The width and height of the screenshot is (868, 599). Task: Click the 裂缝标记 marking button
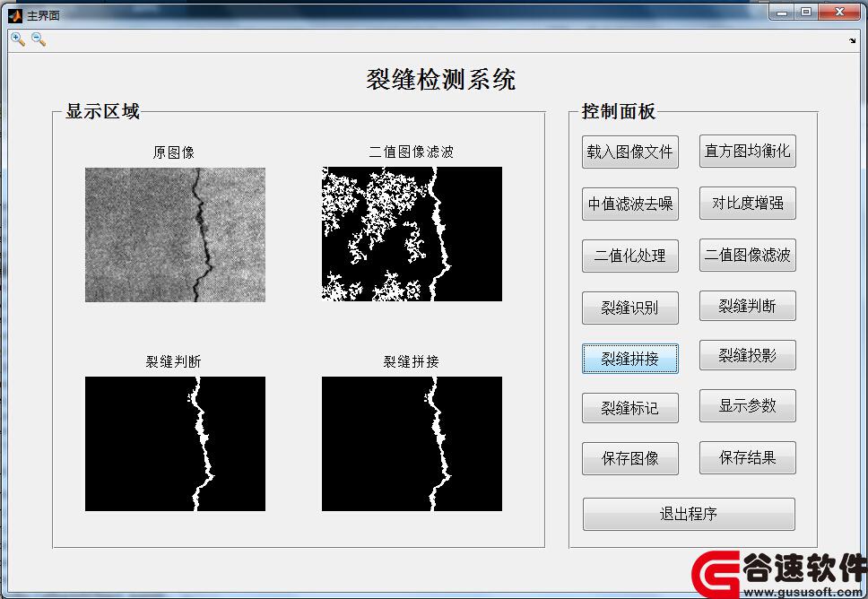630,408
